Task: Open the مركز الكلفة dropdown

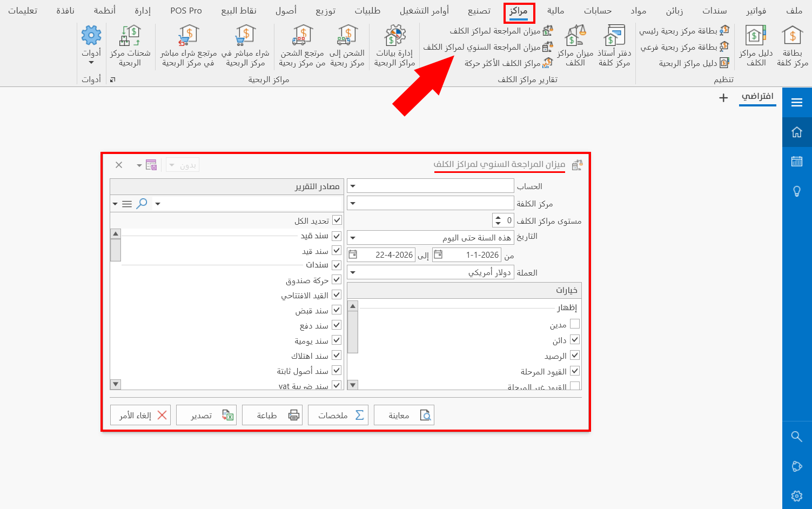Action: 353,203
